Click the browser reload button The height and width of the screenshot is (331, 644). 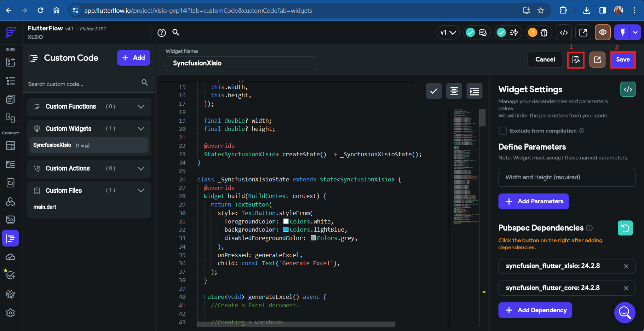[41, 10]
